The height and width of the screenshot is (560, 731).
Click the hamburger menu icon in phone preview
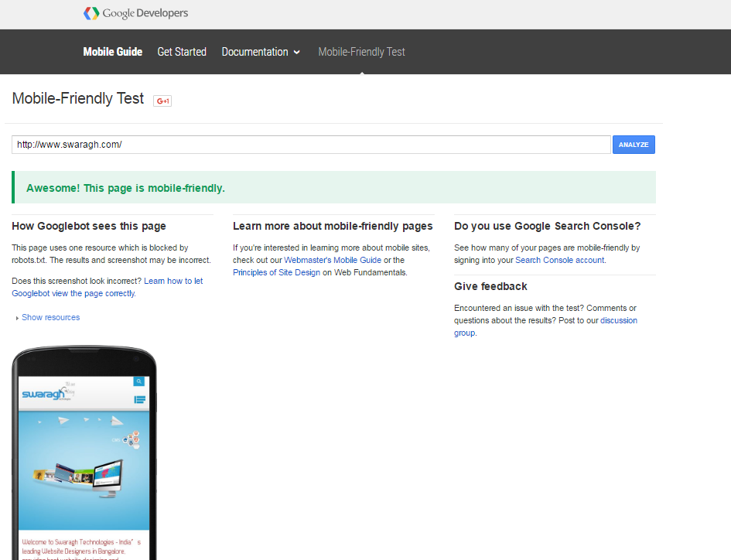pyautogui.click(x=140, y=400)
